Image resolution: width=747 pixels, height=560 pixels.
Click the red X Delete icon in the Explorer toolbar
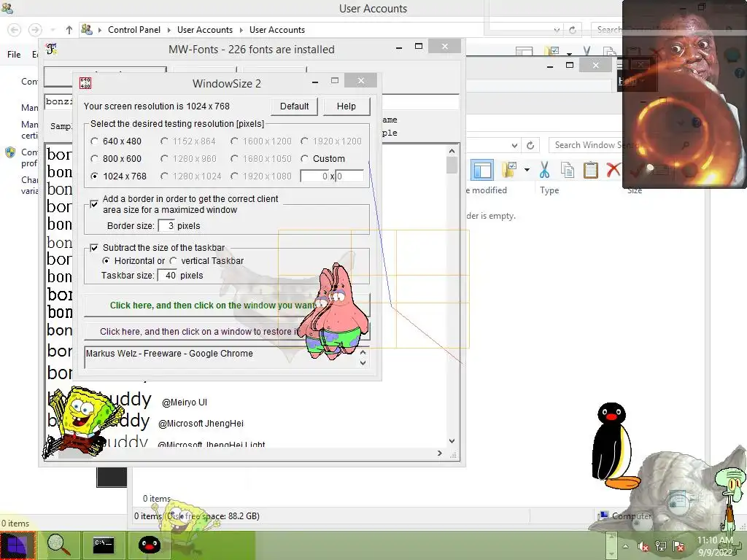point(613,169)
